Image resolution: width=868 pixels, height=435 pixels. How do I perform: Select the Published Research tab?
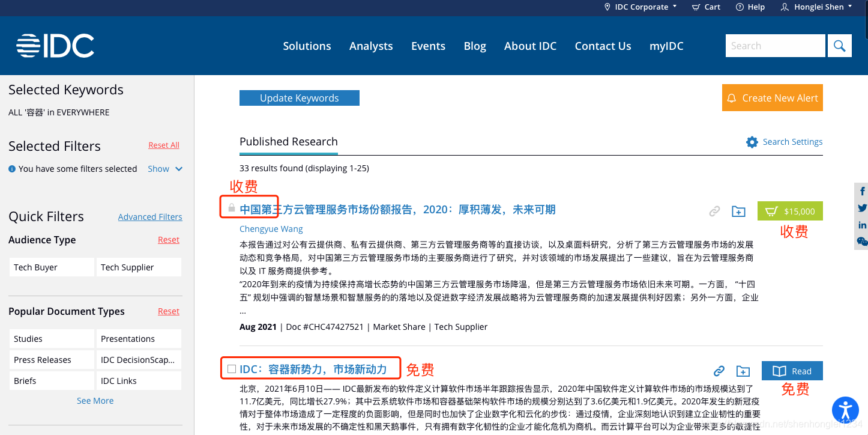click(289, 142)
